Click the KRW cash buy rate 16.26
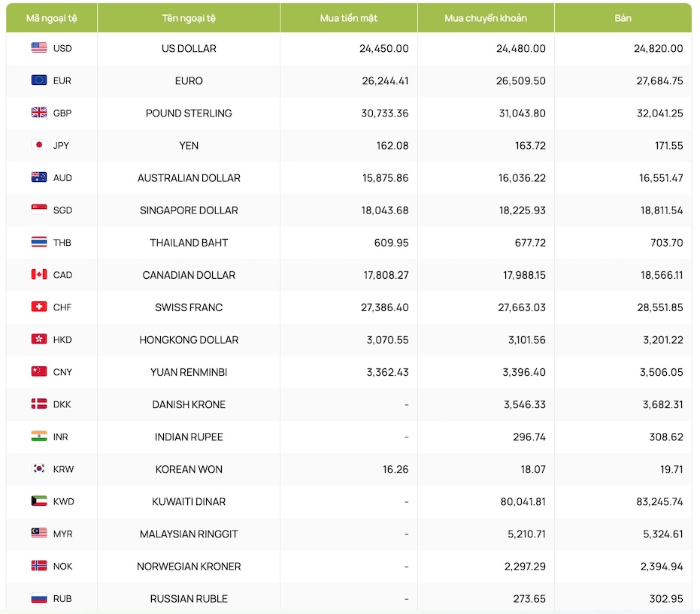 395,469
